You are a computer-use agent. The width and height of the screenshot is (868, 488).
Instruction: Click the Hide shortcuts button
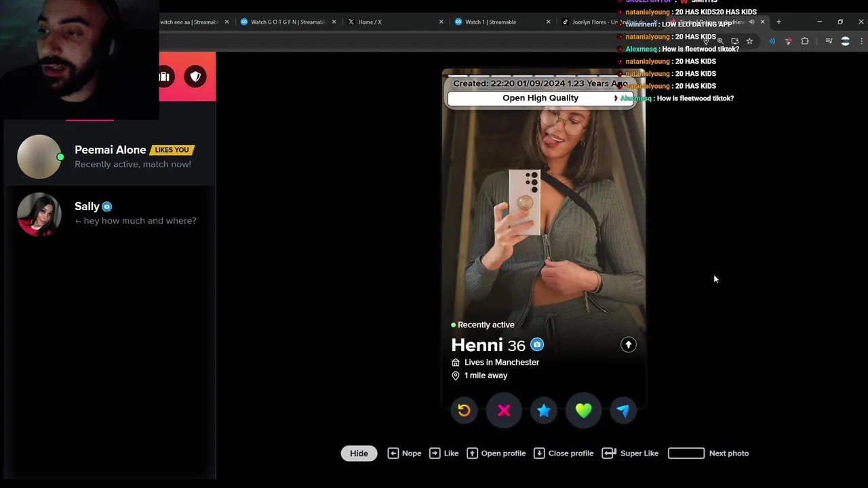point(359,453)
